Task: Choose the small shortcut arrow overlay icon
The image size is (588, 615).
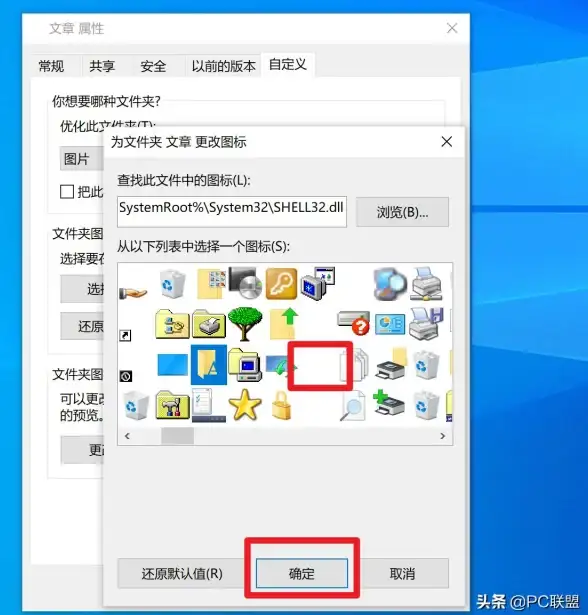Action: pos(125,335)
